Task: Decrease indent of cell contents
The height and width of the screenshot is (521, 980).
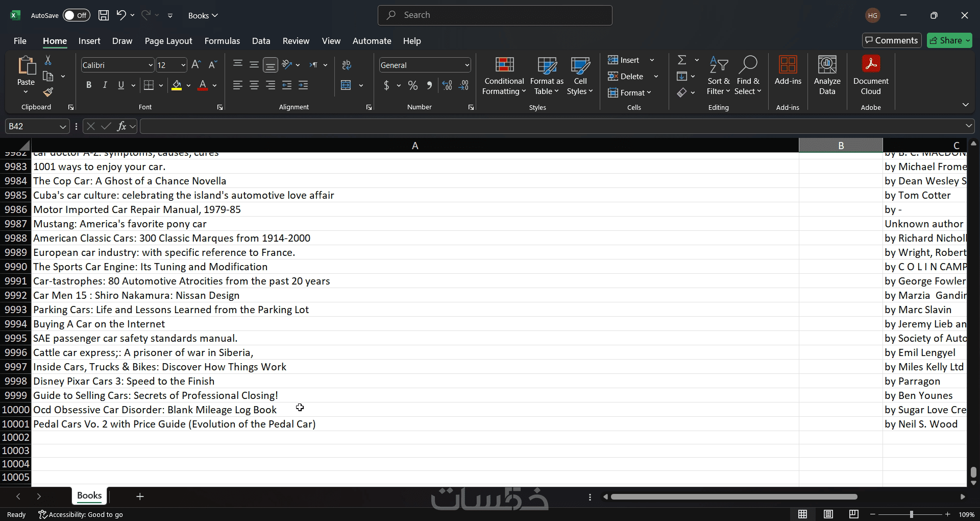Action: [x=287, y=85]
